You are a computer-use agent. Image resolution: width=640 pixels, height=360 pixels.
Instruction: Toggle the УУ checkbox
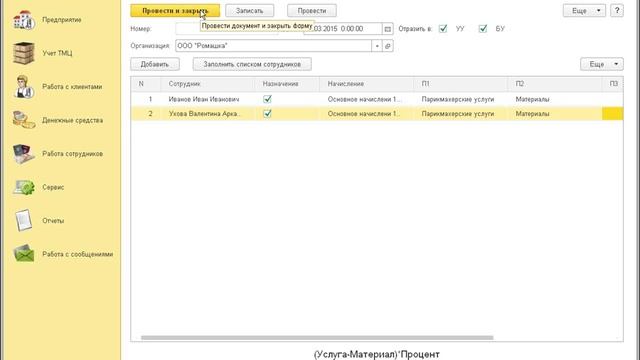(x=443, y=29)
